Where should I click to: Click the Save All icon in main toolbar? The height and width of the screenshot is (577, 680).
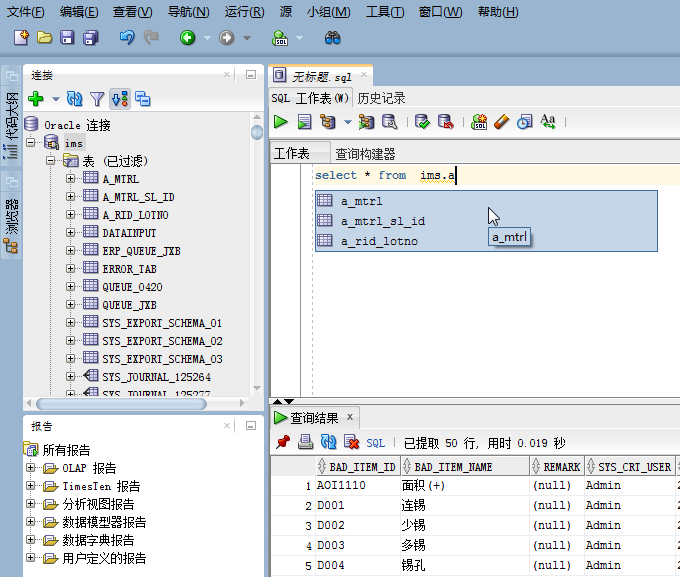(91, 38)
